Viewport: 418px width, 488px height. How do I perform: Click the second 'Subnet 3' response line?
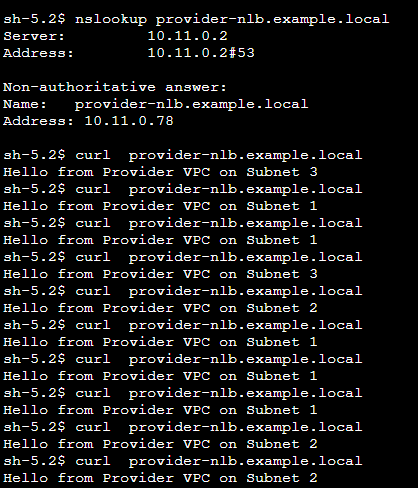[160, 274]
